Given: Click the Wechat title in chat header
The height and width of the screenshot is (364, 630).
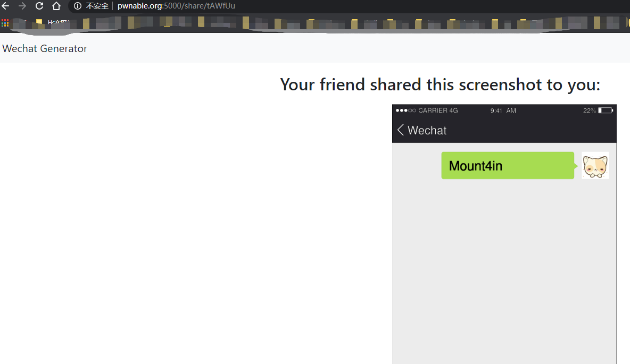Looking at the screenshot, I should 427,130.
